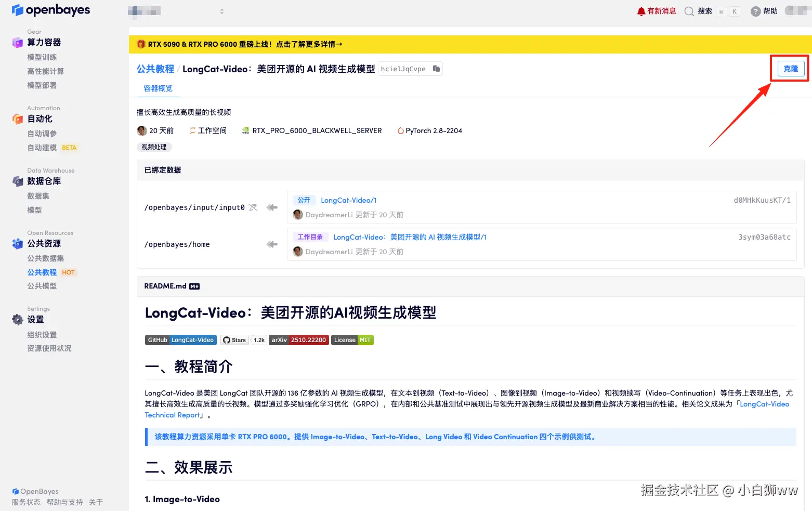Select the 容器概览 tab
Screen dimensions: 812x511
158,88
